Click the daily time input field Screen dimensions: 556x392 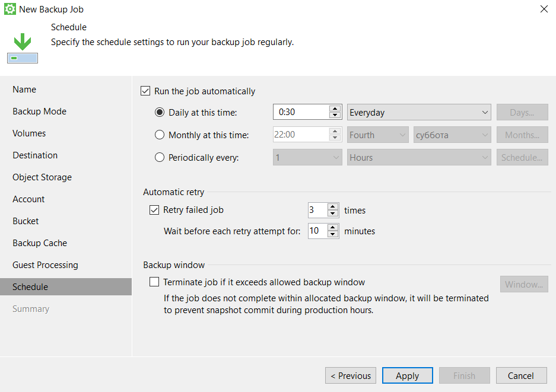point(301,113)
